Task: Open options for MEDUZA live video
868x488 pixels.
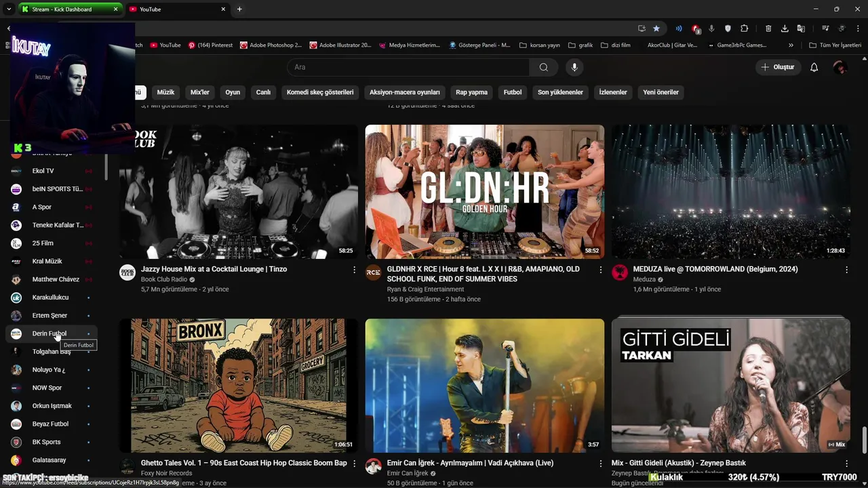Action: point(846,270)
